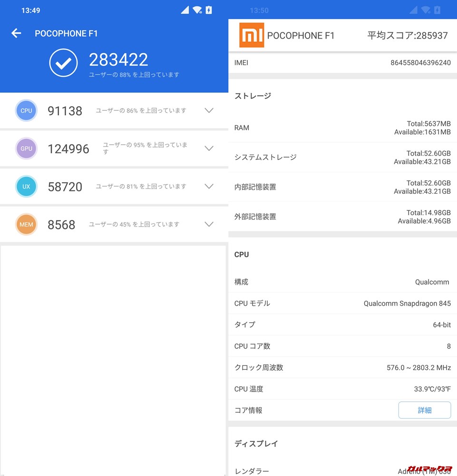
Task: Open 詳細 button for core information
Action: (x=424, y=410)
